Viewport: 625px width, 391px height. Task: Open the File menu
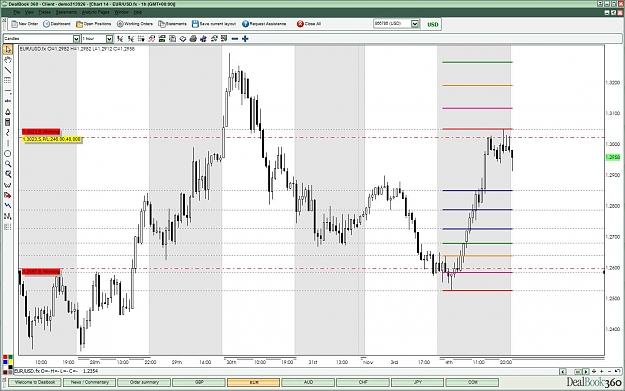click(16, 12)
